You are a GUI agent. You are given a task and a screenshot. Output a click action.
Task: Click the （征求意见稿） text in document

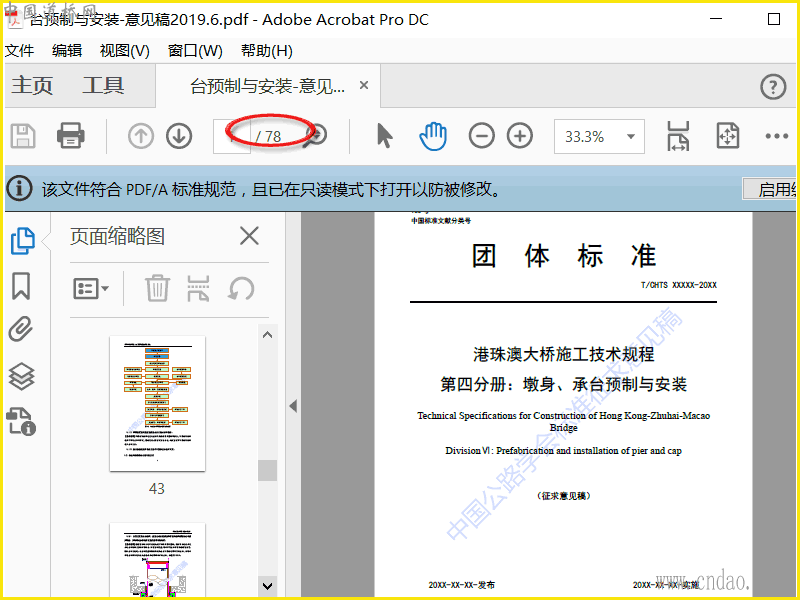[x=563, y=496]
